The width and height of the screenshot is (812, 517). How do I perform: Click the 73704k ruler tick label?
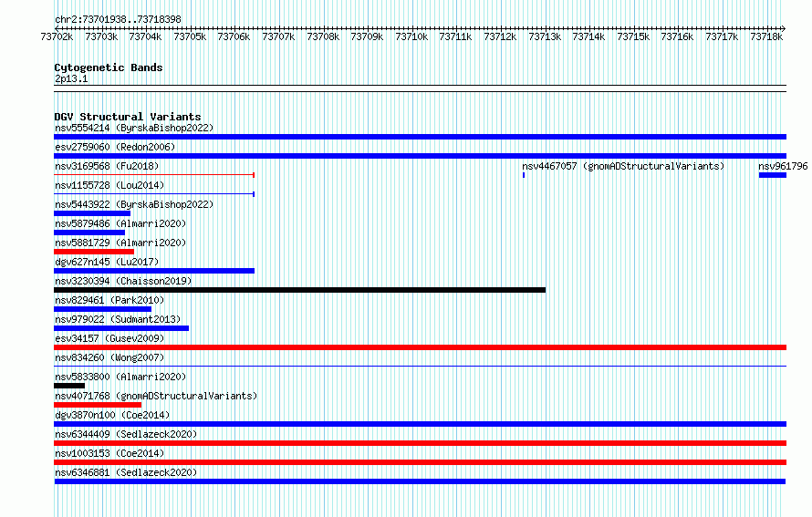(145, 36)
